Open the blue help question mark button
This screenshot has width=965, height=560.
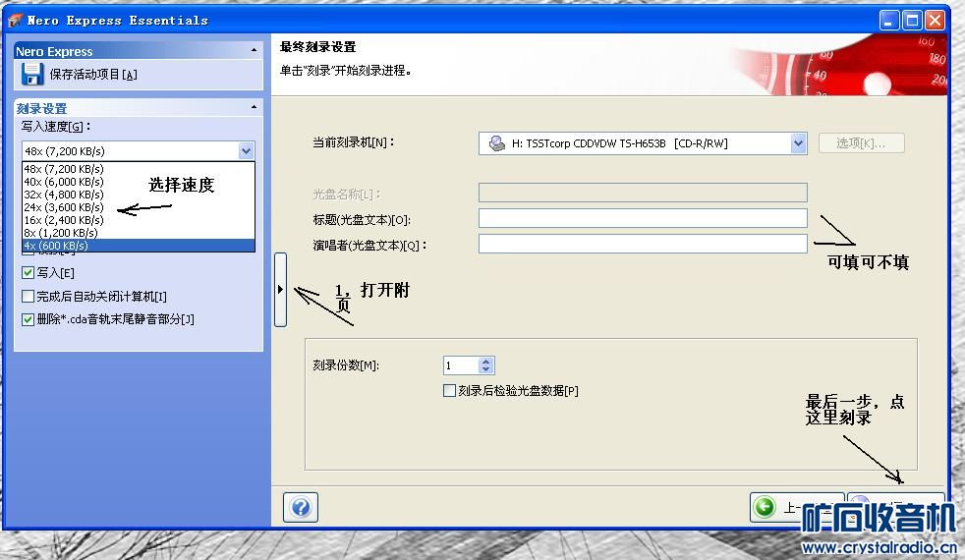pos(301,507)
